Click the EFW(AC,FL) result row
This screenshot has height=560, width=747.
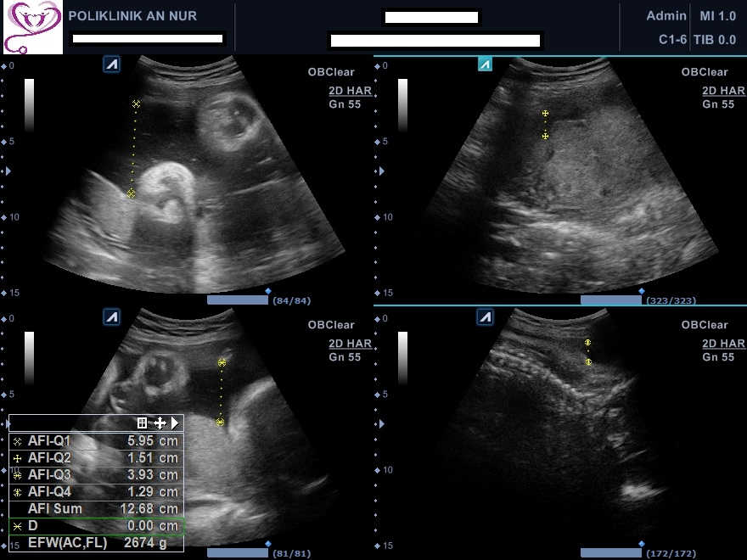click(97, 542)
